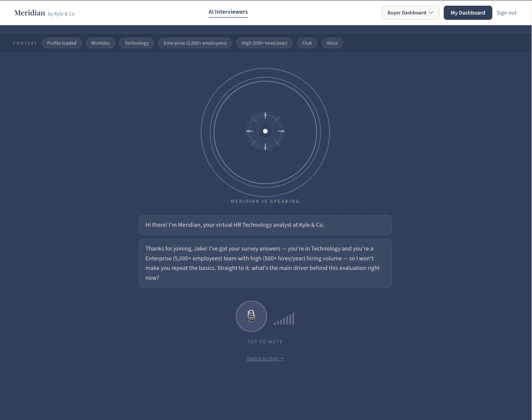Viewport: 532px width, 420px height.
Task: Click the 'TAP TO MUTE' label
Action: tap(265, 342)
